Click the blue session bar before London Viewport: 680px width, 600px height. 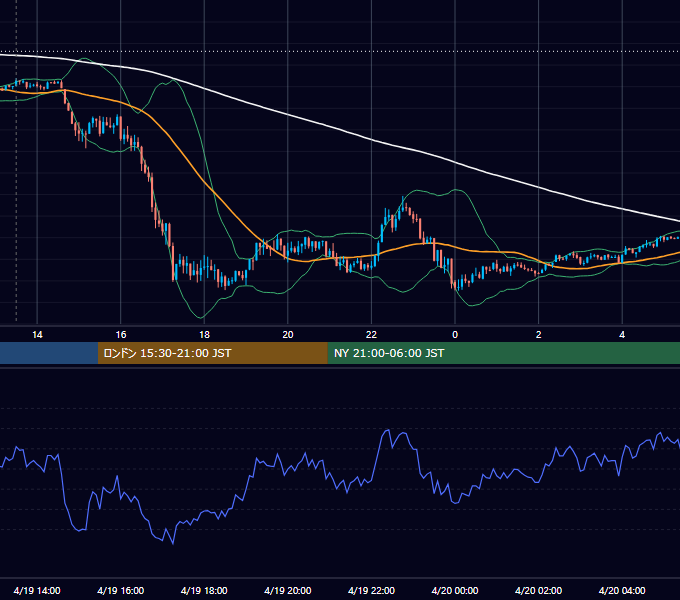point(49,353)
